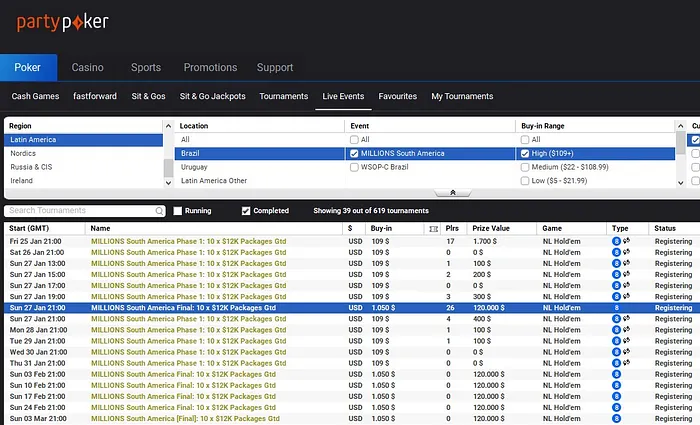Click the 8-max icon in Fri 25 Jan row

click(x=616, y=241)
